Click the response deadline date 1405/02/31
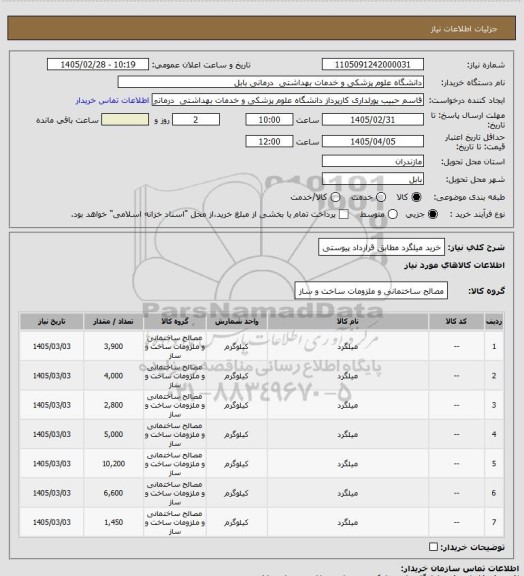Viewport: 524px width, 576px height. coord(373,120)
